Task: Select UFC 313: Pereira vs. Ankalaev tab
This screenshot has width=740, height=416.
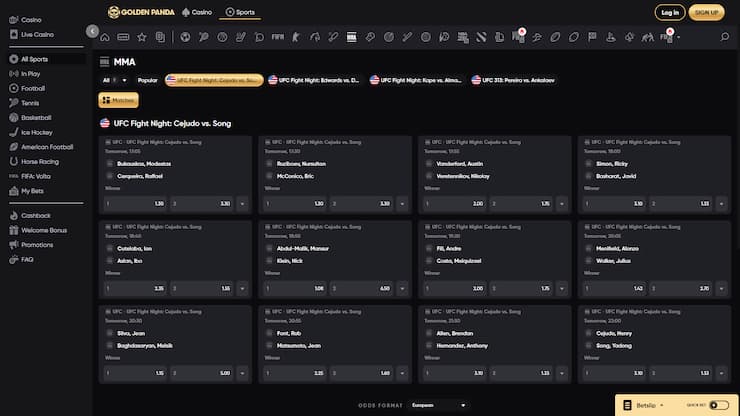Action: [513, 80]
